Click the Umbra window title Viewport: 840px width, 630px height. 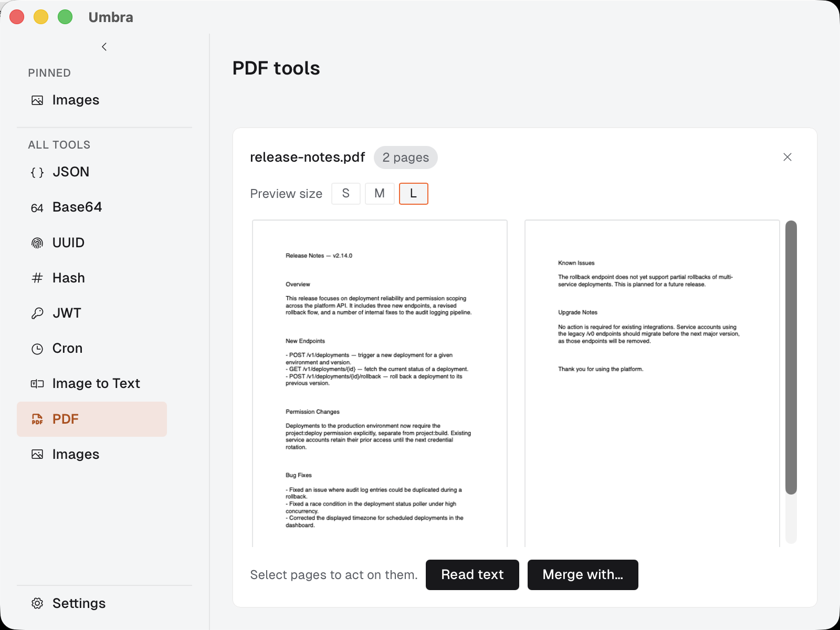click(x=111, y=17)
